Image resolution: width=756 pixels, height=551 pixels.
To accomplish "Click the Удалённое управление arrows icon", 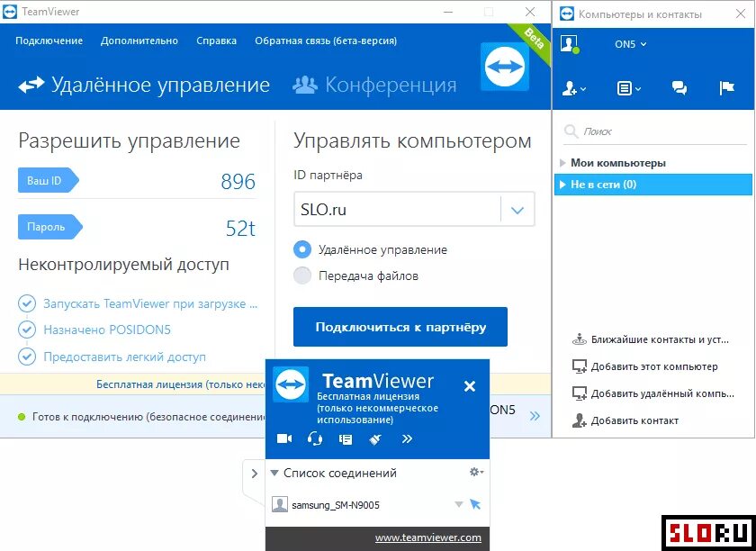I will (x=31, y=85).
